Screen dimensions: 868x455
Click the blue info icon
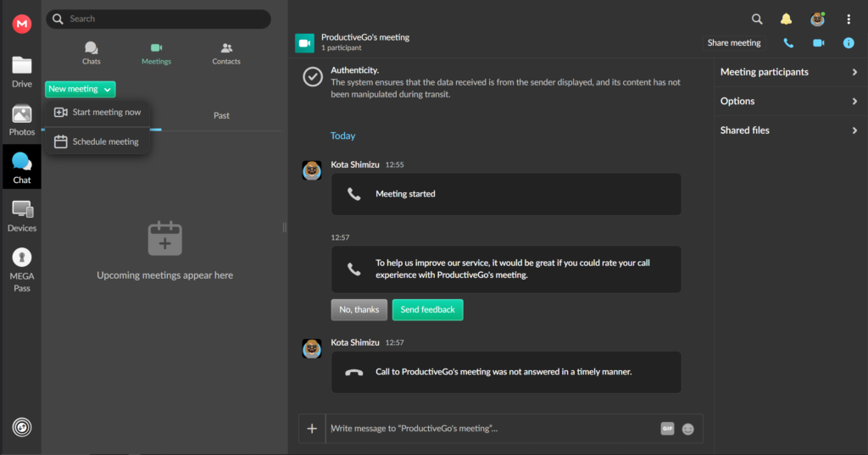point(848,42)
